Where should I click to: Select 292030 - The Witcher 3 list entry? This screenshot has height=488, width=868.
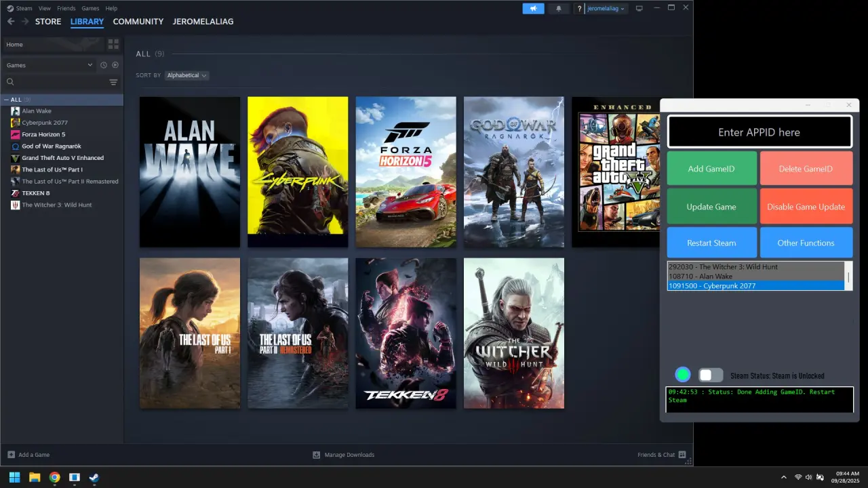coord(756,267)
